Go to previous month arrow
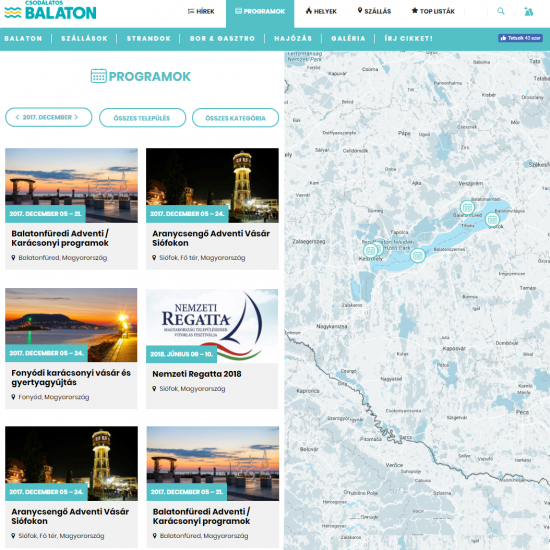The width and height of the screenshot is (550, 550). [17, 117]
